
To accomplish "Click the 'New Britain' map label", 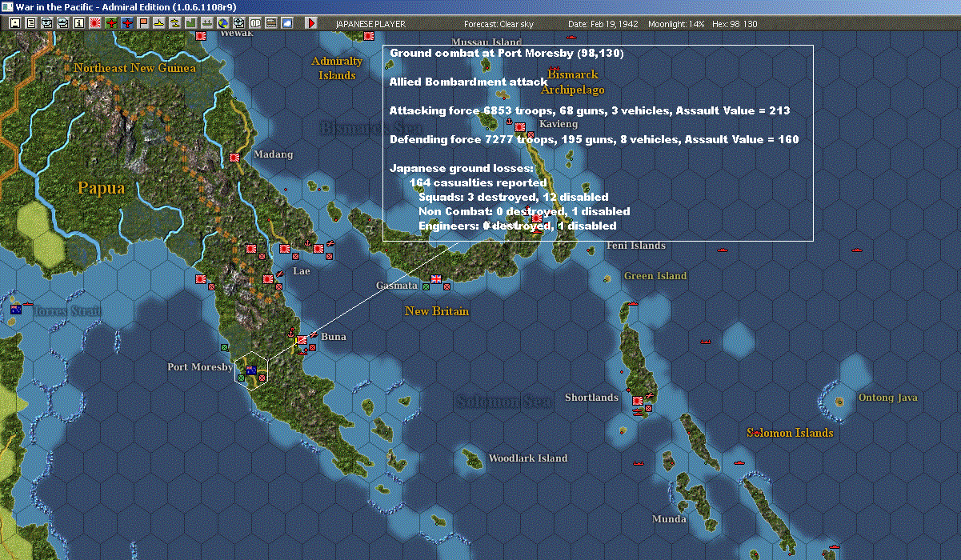I will [x=437, y=311].
